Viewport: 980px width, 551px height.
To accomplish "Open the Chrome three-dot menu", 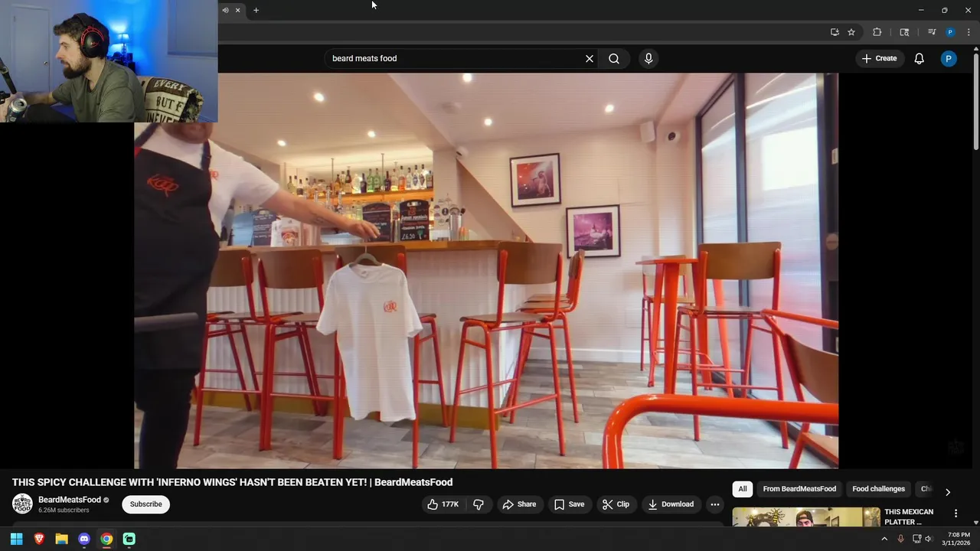I will click(969, 32).
